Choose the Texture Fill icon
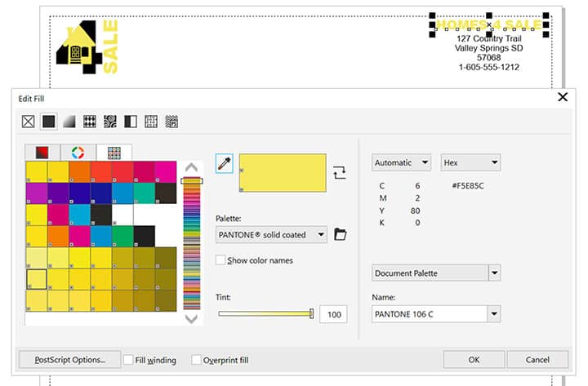 pos(151,122)
